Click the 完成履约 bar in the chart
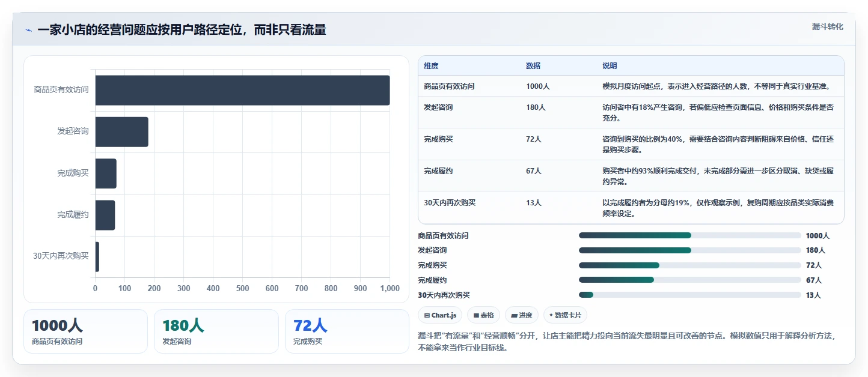The height and width of the screenshot is (377, 868). click(105, 215)
